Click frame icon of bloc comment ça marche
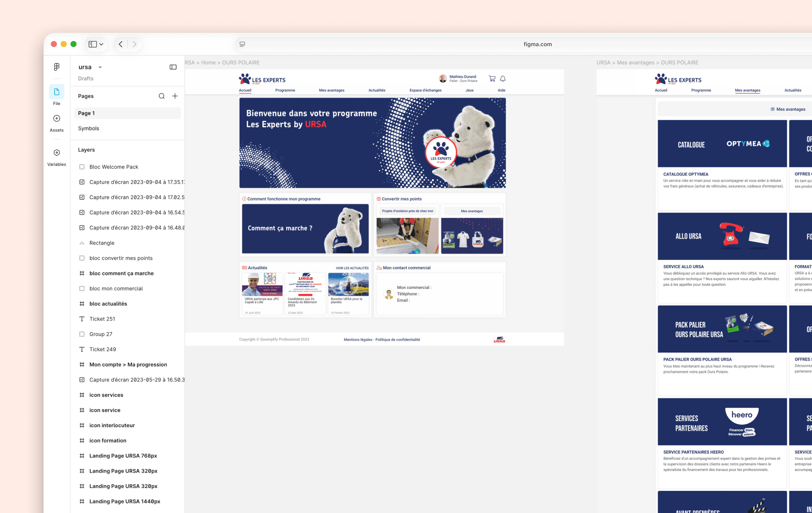The height and width of the screenshot is (513, 812). (x=82, y=273)
